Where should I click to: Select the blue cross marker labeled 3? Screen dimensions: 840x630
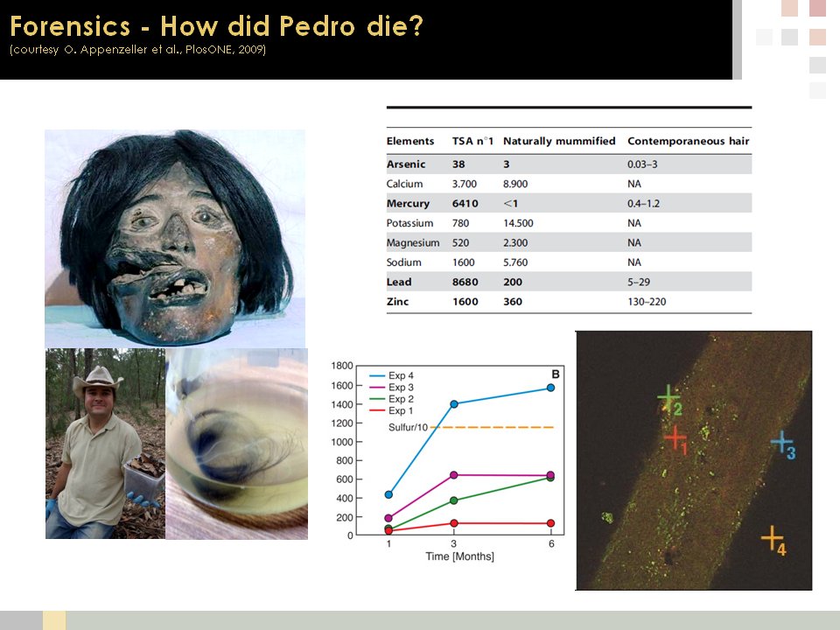(781, 443)
